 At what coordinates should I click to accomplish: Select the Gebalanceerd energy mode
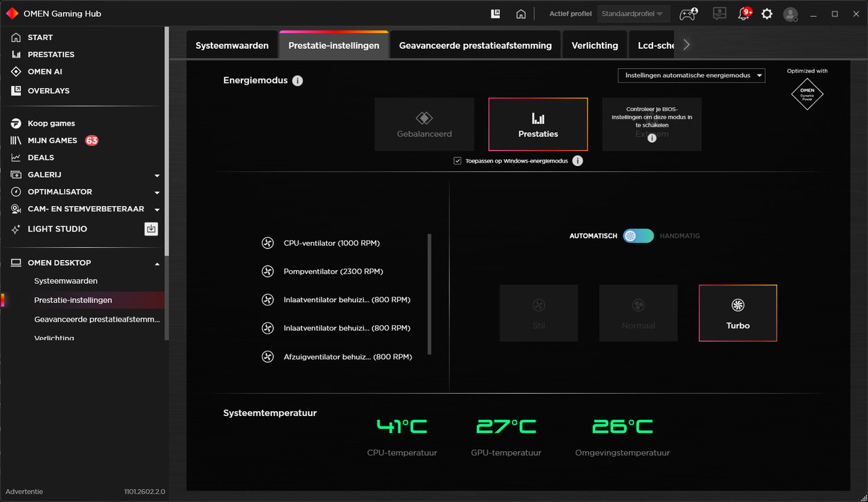click(425, 124)
